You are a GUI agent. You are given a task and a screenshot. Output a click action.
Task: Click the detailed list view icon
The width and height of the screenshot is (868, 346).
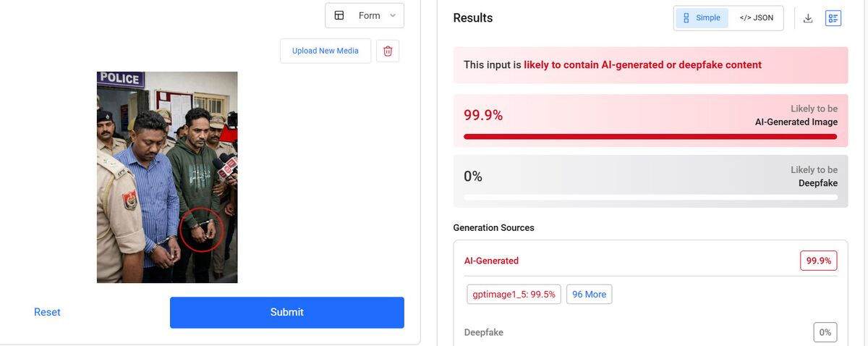[x=833, y=18]
